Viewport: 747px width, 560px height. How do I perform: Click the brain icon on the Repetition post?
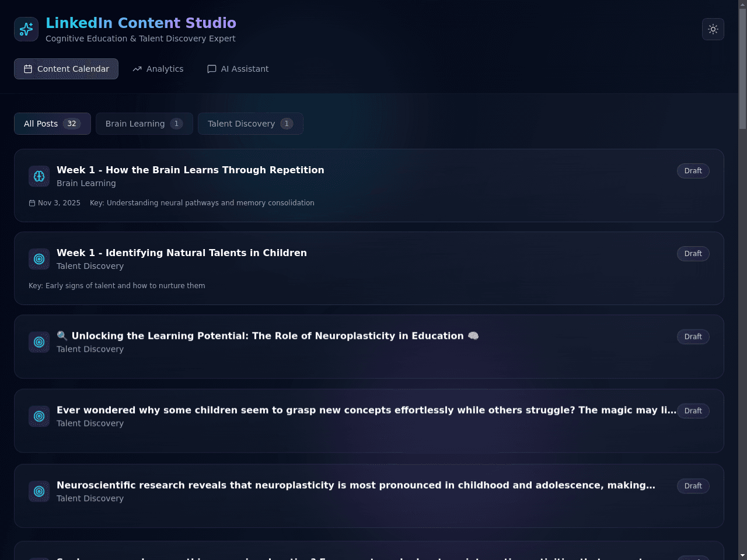point(39,176)
